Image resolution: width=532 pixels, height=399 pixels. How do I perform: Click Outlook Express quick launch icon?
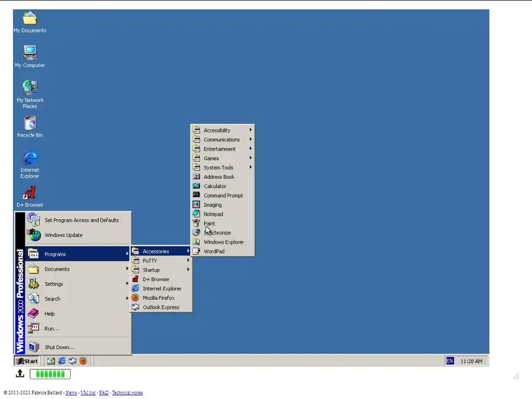73,361
